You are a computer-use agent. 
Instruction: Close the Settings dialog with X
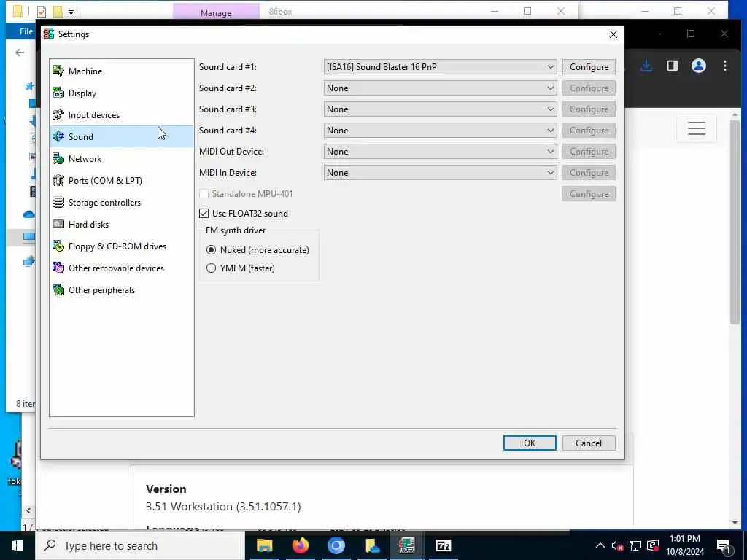(613, 34)
